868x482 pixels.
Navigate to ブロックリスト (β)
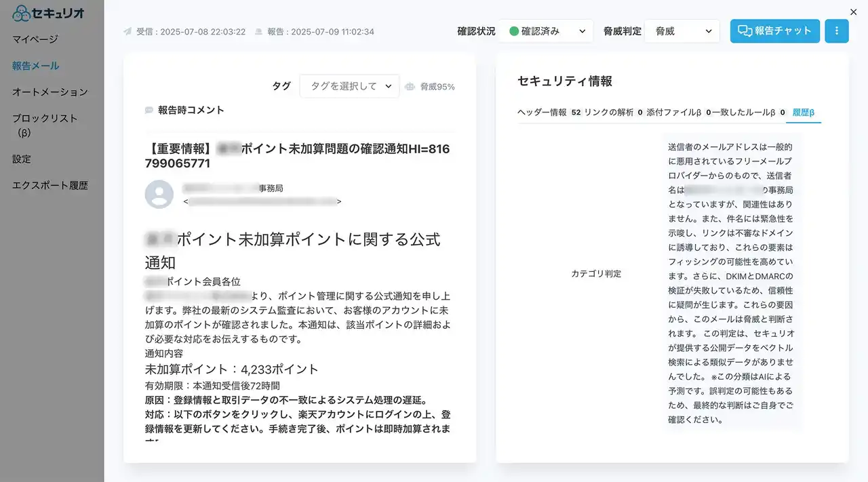(x=45, y=125)
